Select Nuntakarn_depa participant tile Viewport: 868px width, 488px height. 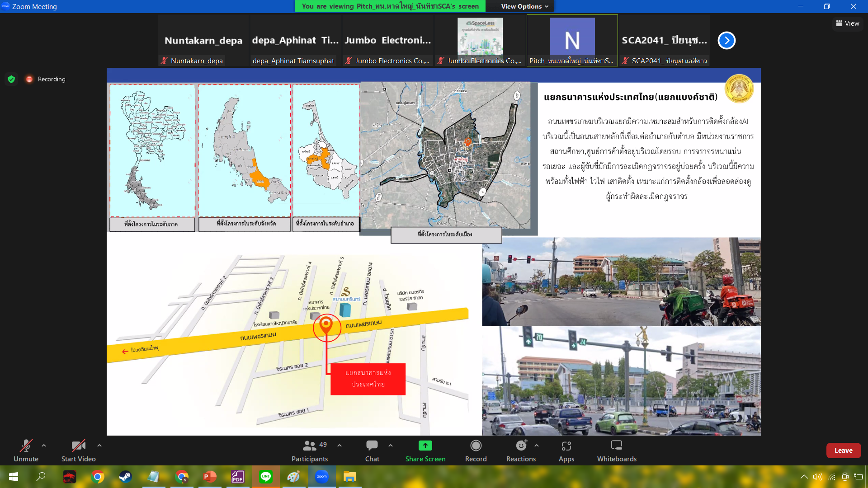click(203, 41)
